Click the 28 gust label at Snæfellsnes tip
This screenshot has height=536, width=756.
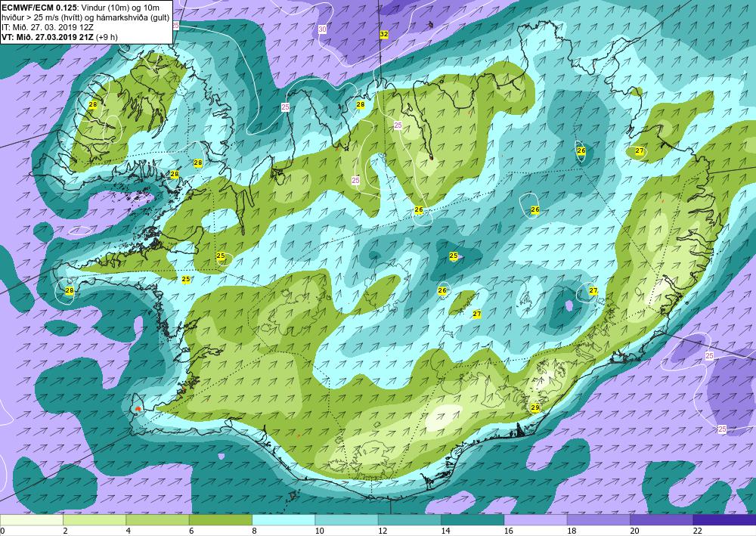pyautogui.click(x=70, y=290)
